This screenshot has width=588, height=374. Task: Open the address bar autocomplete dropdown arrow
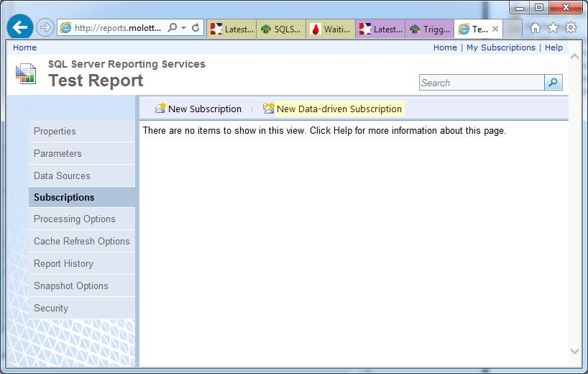tap(184, 28)
